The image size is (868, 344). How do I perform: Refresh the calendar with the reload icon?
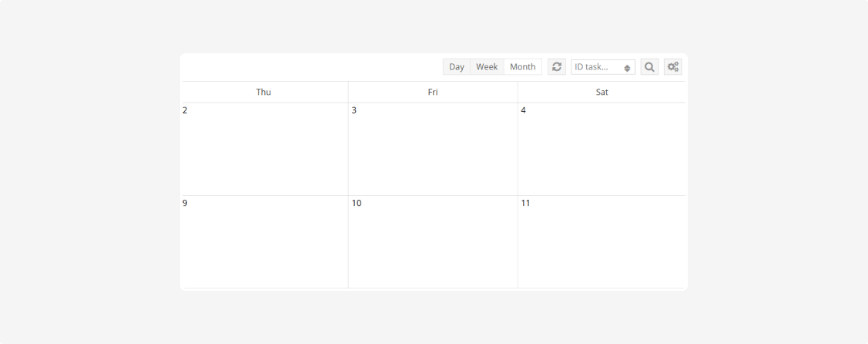tap(557, 67)
